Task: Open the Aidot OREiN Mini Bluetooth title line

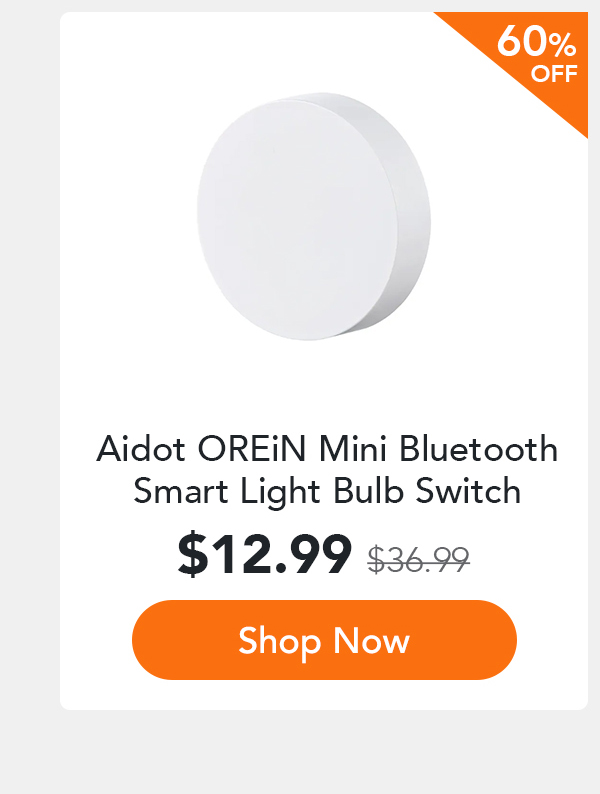Action: click(x=327, y=449)
